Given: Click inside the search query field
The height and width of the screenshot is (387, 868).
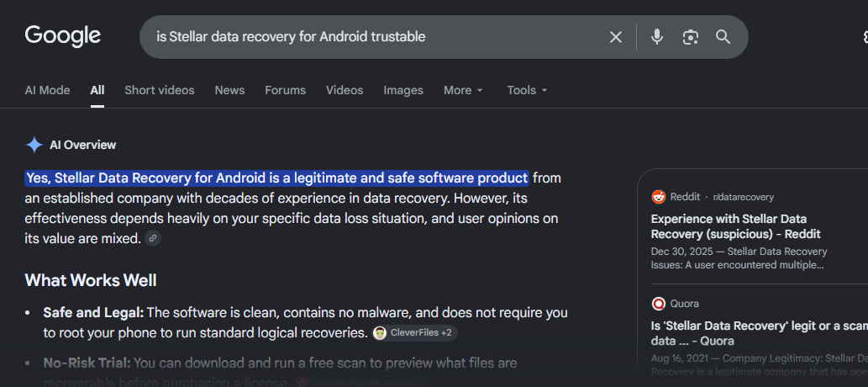Looking at the screenshot, I should 376,37.
